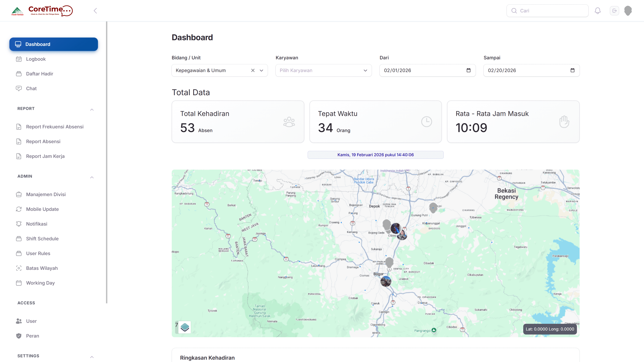Open the Dari date picker calendar

[x=468, y=70]
